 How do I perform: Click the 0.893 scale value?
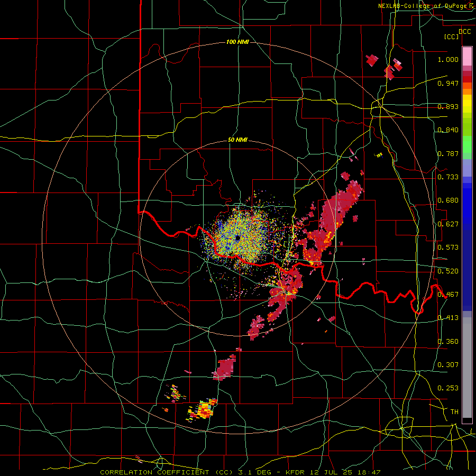click(448, 106)
